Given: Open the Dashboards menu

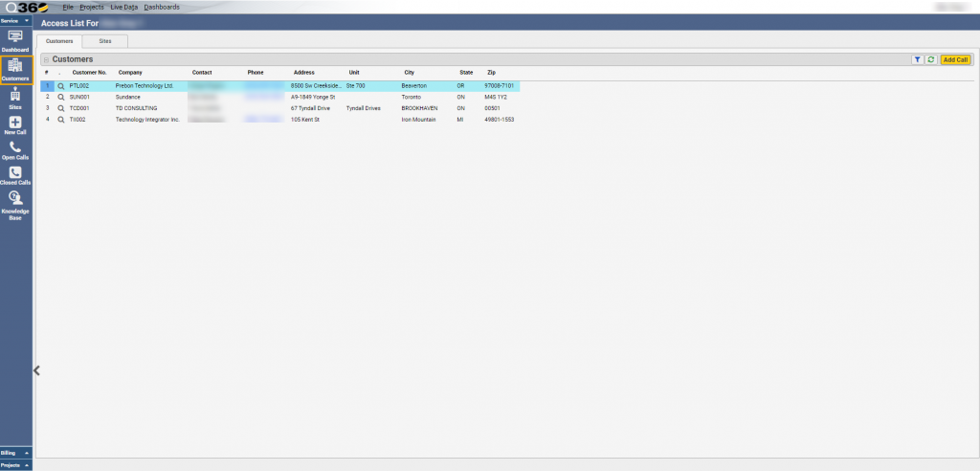Looking at the screenshot, I should coord(162,7).
